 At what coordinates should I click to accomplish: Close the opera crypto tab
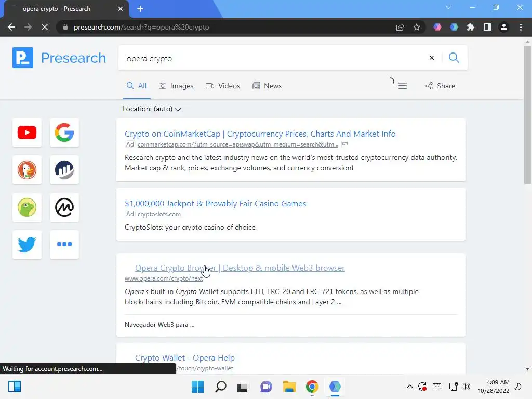tap(121, 9)
